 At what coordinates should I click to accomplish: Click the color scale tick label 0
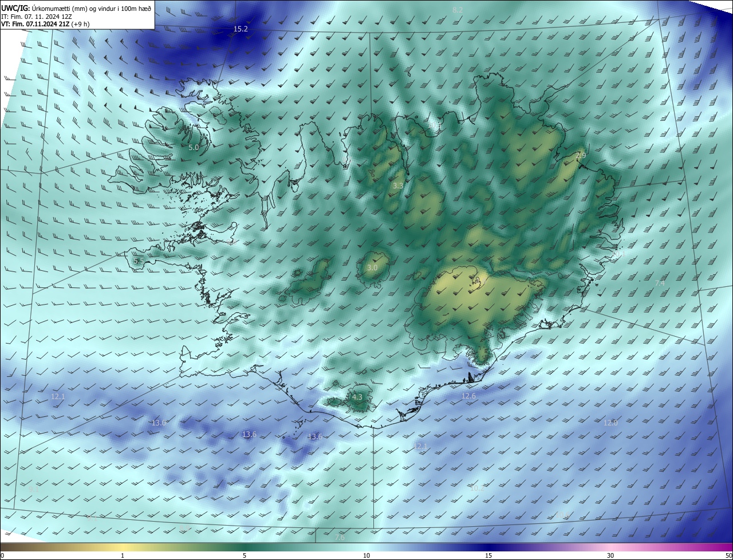(x=2, y=555)
